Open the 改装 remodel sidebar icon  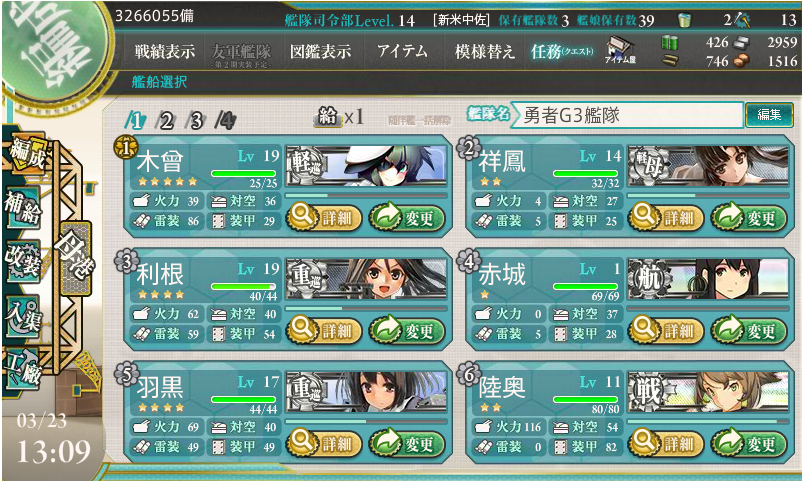pyautogui.click(x=23, y=261)
